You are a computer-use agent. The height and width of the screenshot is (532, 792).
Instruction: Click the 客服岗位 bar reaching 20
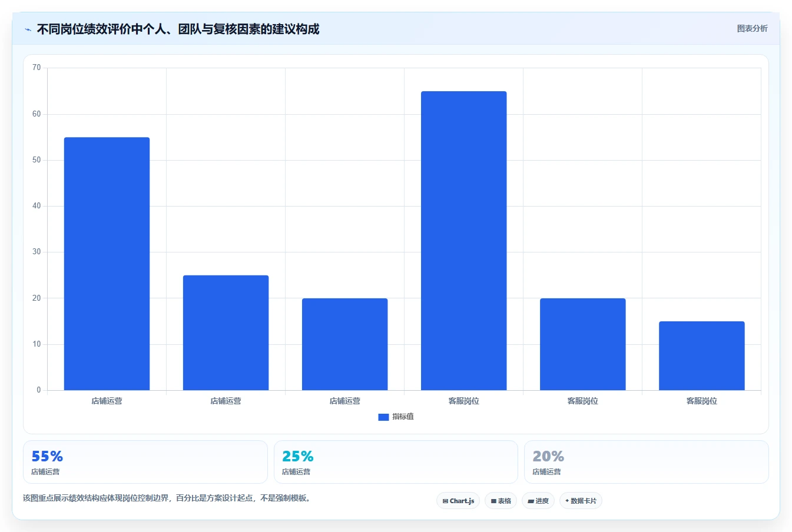(x=582, y=344)
